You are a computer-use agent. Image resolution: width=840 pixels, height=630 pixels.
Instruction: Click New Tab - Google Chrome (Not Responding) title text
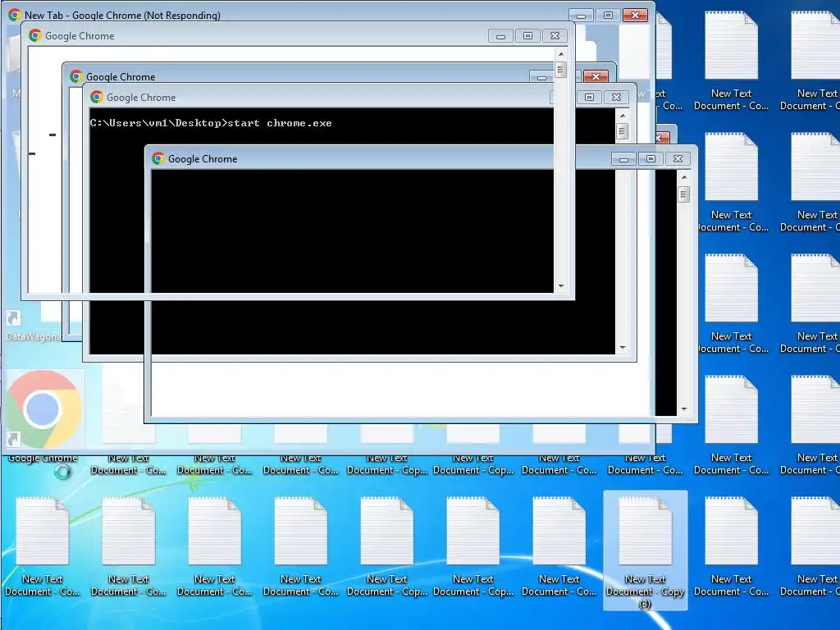coord(123,16)
